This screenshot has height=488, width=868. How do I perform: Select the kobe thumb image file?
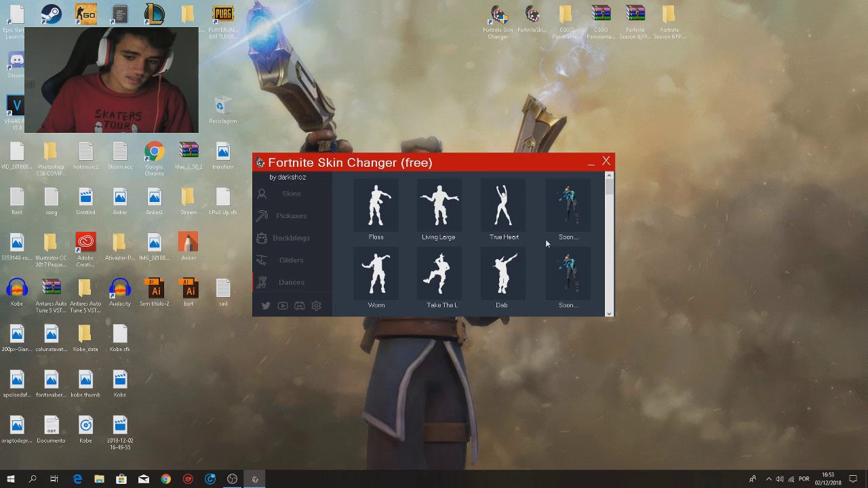click(85, 383)
